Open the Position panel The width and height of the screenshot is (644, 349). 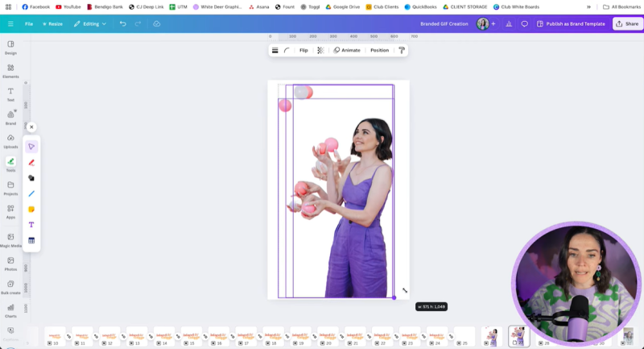coord(379,50)
